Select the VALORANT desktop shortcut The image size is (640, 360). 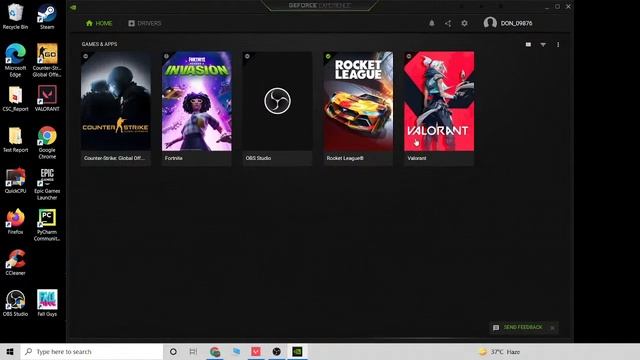[47, 99]
